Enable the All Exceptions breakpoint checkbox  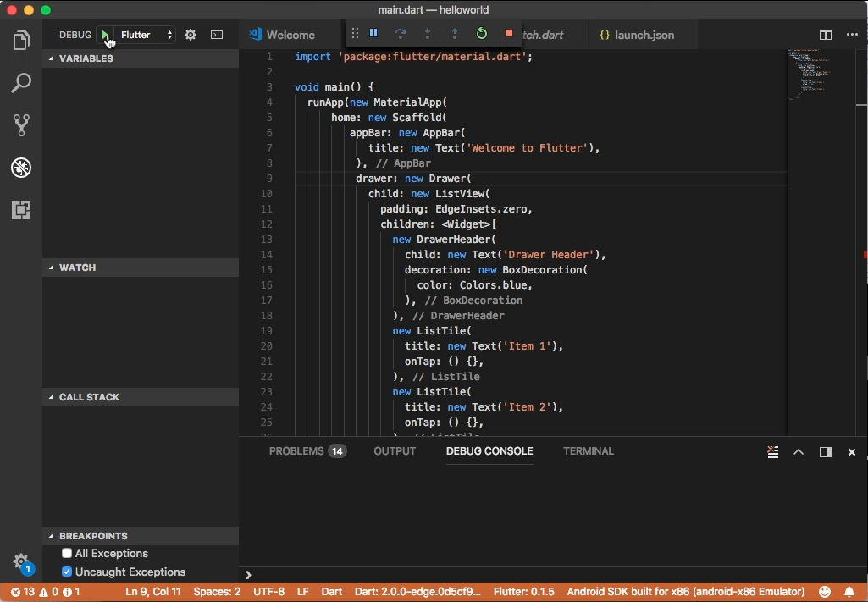point(67,553)
